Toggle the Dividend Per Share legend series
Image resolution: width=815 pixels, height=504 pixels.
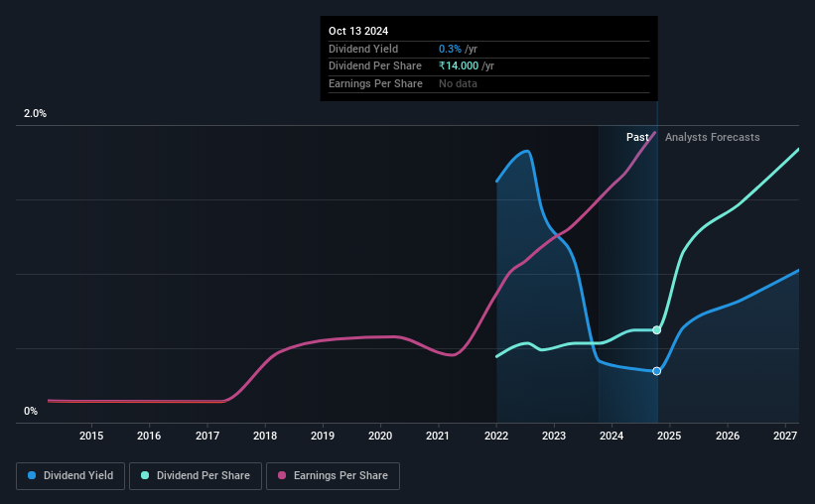[x=196, y=475]
